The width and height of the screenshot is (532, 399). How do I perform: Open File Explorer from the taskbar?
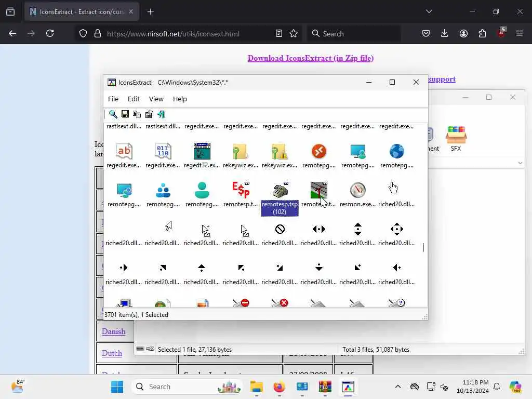pos(257,387)
